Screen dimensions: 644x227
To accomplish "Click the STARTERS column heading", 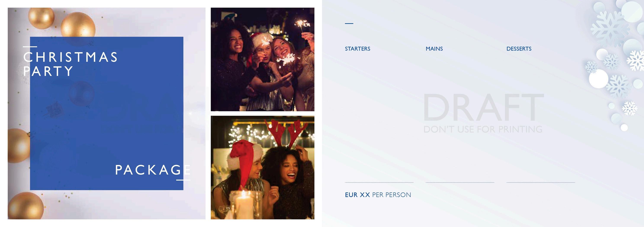I will pyautogui.click(x=358, y=49).
